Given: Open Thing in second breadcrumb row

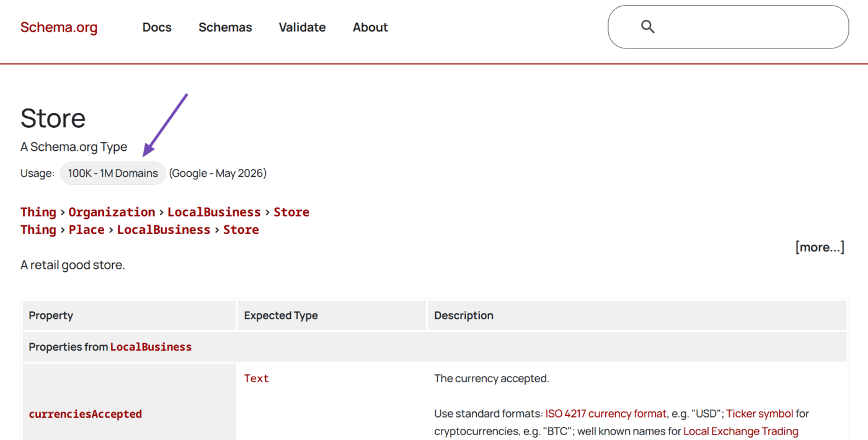Looking at the screenshot, I should click(38, 230).
